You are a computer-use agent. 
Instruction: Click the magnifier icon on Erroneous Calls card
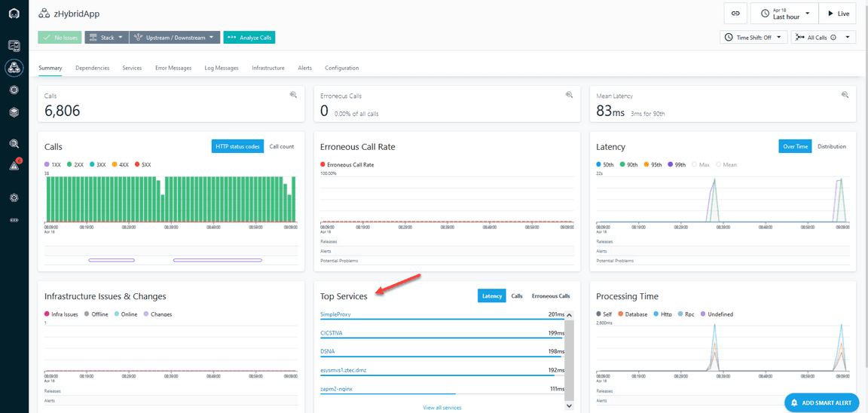coord(569,95)
